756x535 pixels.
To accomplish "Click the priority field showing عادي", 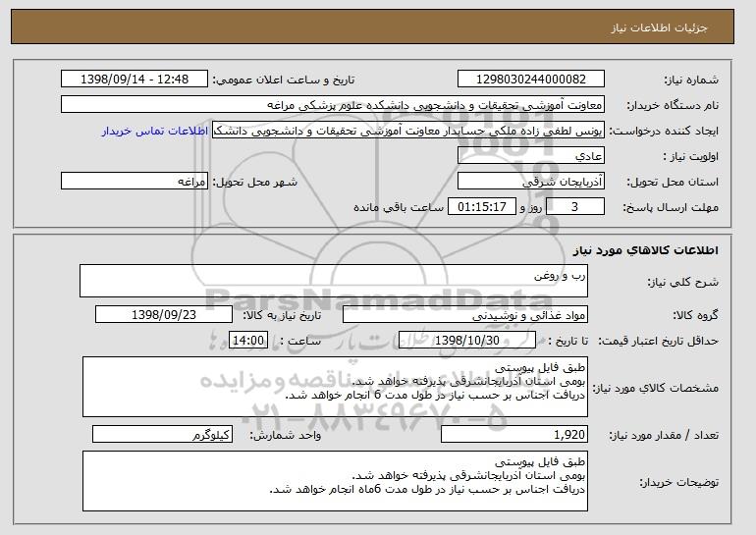I will pos(531,156).
